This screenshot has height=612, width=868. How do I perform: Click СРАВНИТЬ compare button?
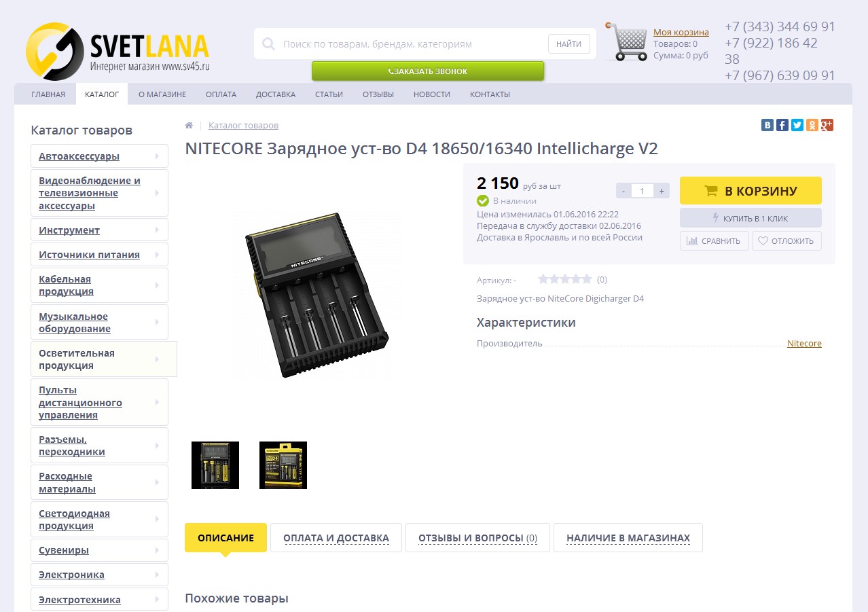tap(715, 240)
